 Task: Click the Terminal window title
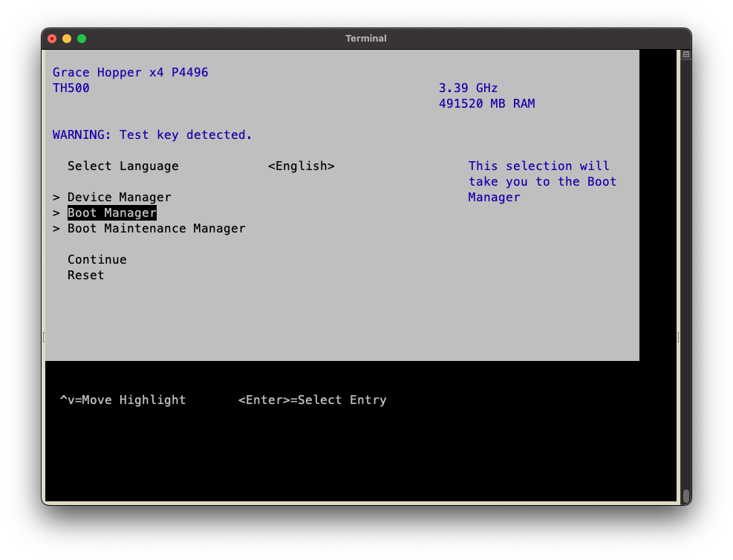(365, 39)
